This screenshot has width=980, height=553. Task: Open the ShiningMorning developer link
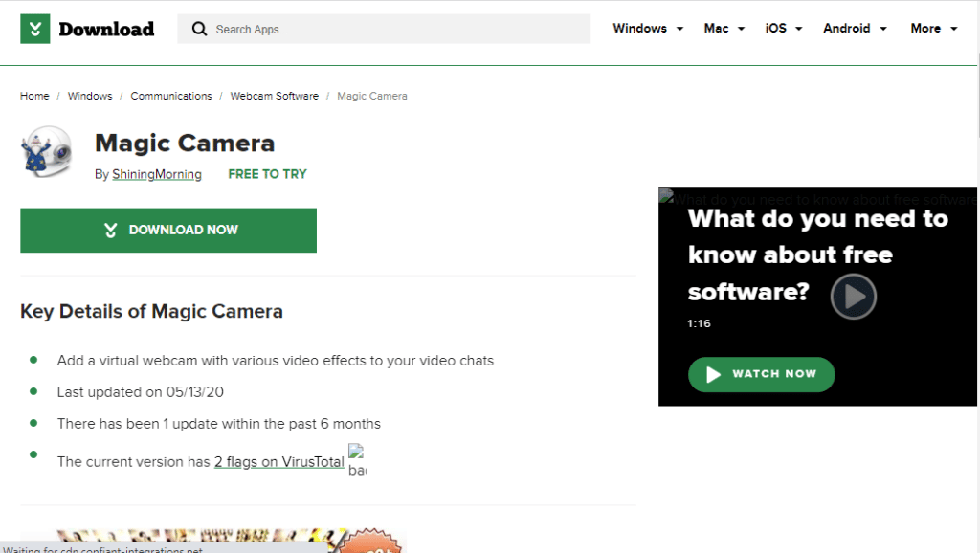pyautogui.click(x=156, y=174)
